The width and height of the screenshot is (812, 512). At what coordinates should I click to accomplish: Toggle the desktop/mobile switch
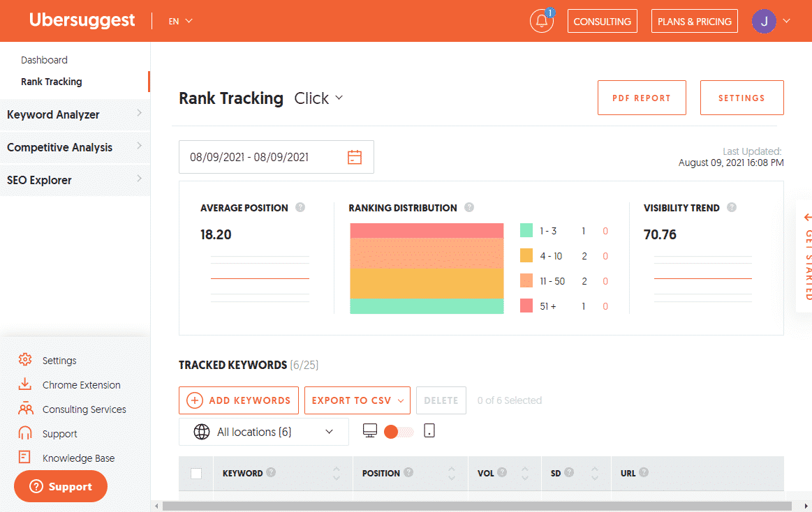[x=399, y=432]
